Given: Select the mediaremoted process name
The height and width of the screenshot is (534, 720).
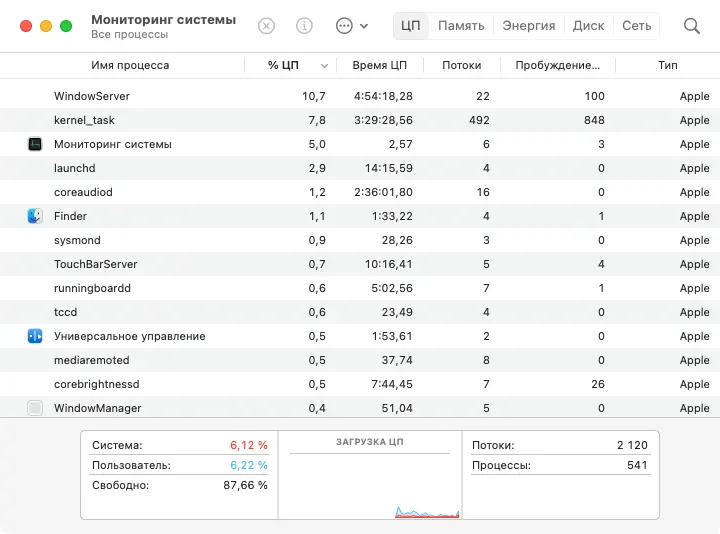Looking at the screenshot, I should tap(91, 360).
